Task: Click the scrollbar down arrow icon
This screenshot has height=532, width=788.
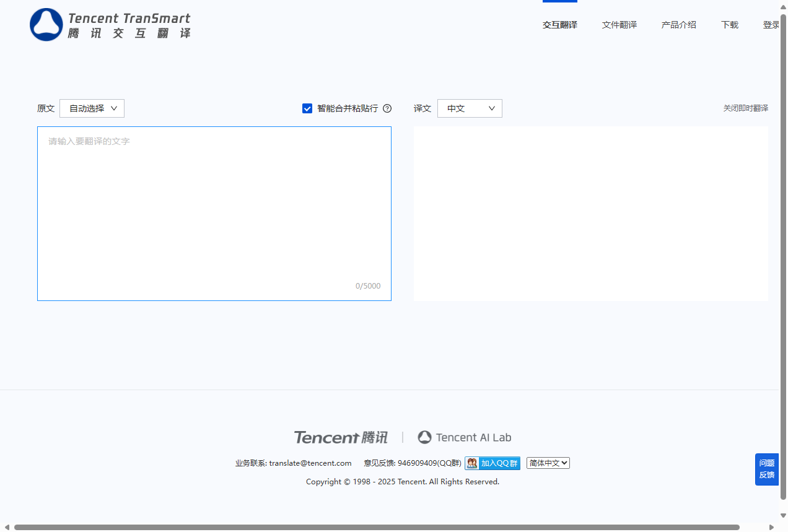Action: [783, 515]
